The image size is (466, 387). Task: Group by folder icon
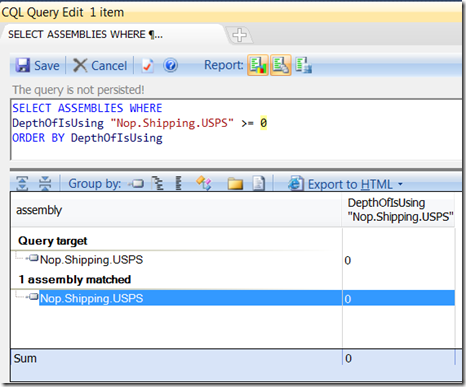(235, 184)
